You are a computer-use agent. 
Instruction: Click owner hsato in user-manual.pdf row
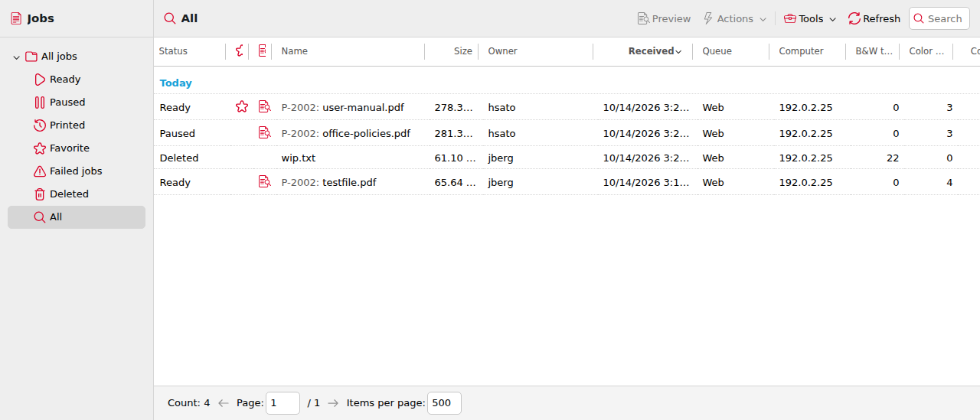point(502,108)
